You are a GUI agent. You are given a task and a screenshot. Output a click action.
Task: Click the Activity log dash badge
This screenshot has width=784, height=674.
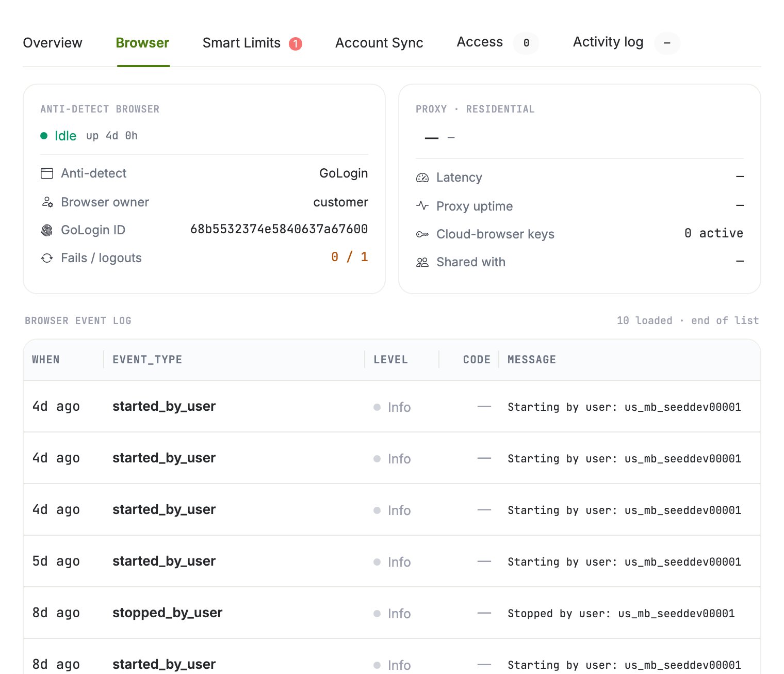667,43
